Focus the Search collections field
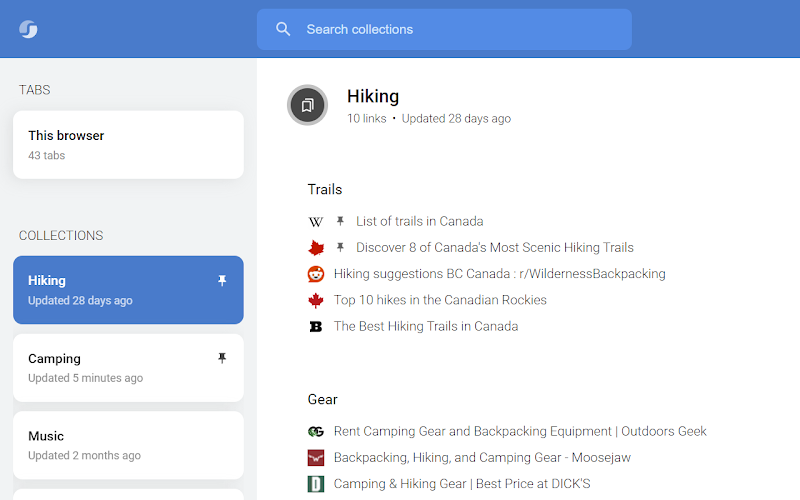 [444, 29]
